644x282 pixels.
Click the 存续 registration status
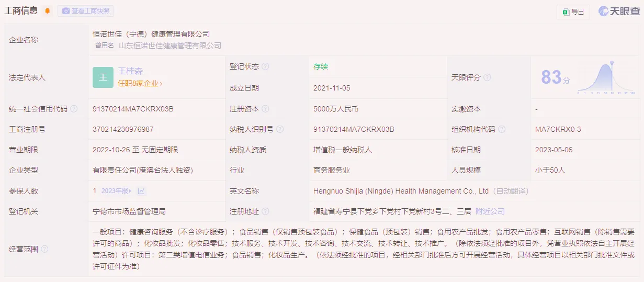pyautogui.click(x=321, y=66)
